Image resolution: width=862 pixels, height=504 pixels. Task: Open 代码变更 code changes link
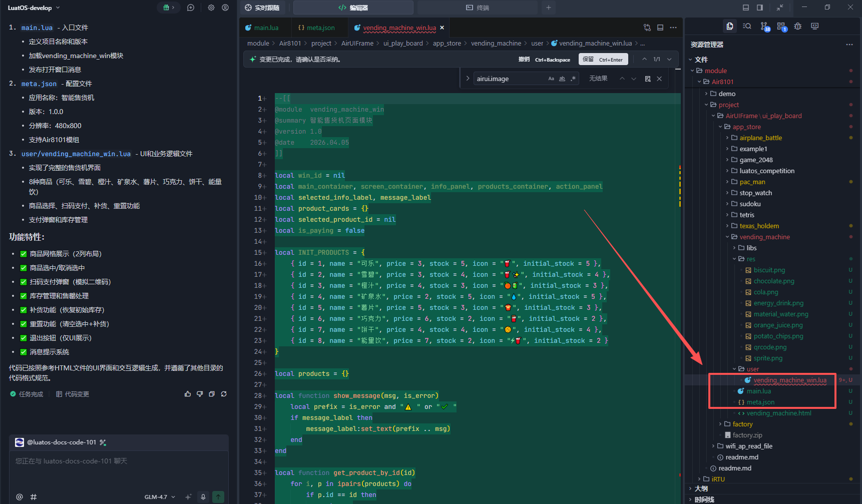[73, 394]
